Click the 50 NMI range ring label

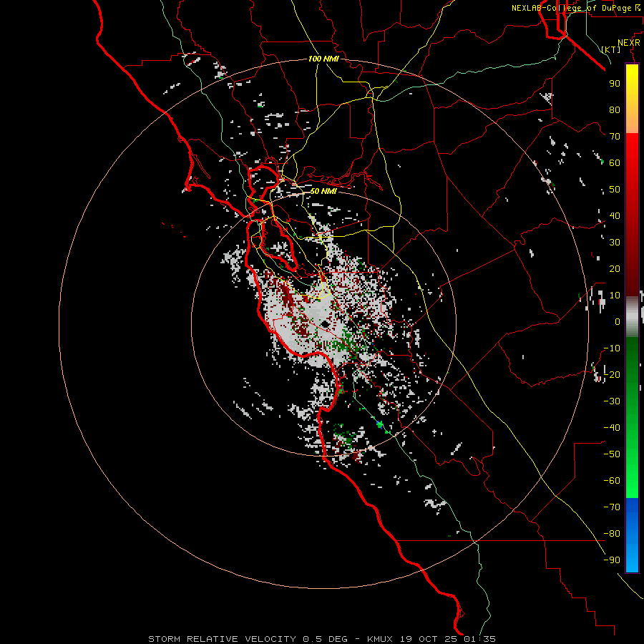[x=323, y=191]
